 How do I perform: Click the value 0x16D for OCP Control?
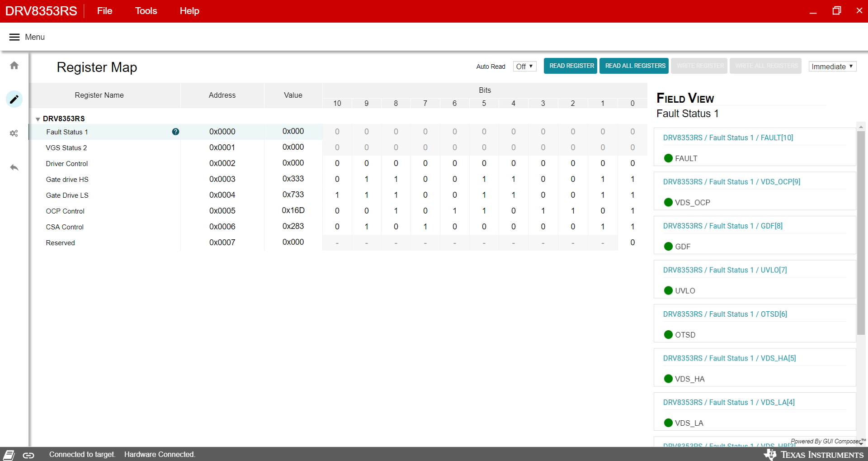tap(293, 210)
